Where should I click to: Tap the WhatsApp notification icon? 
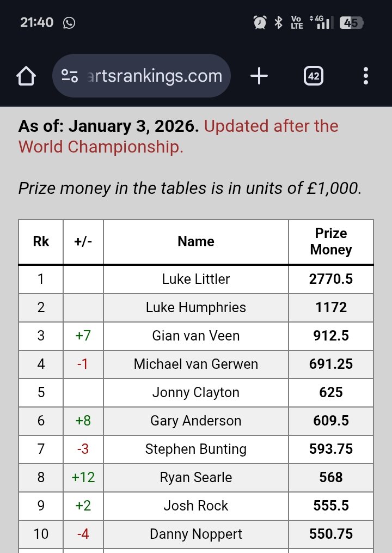click(x=69, y=22)
